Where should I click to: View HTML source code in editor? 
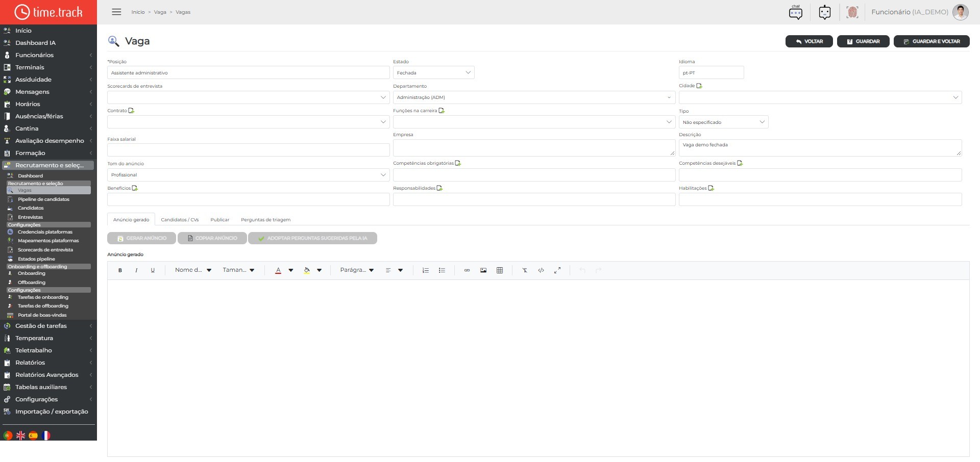tap(541, 270)
